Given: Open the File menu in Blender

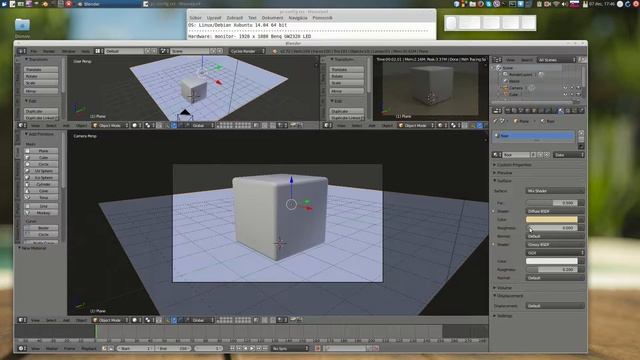Looking at the screenshot, I should point(34,51).
